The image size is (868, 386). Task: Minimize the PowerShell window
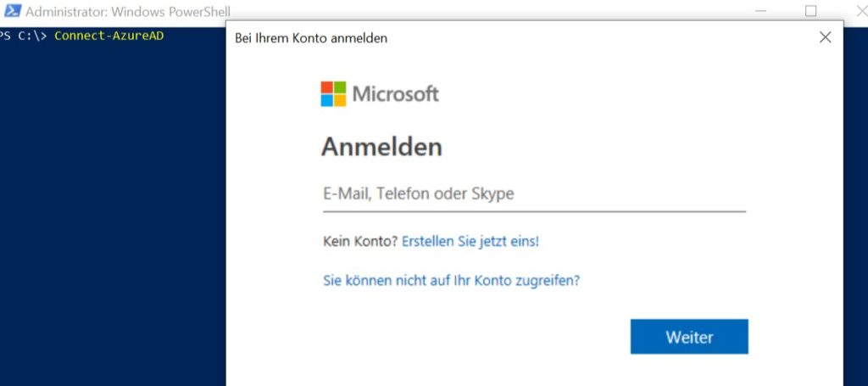[760, 11]
